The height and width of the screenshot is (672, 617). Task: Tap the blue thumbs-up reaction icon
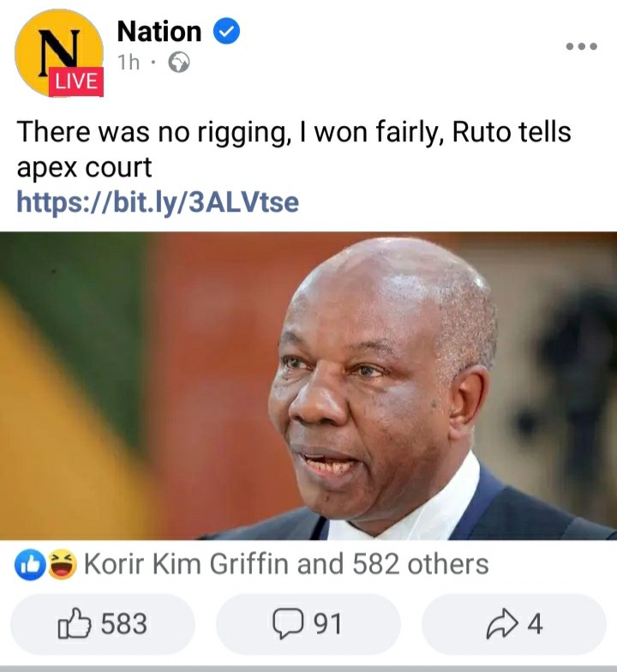31,564
